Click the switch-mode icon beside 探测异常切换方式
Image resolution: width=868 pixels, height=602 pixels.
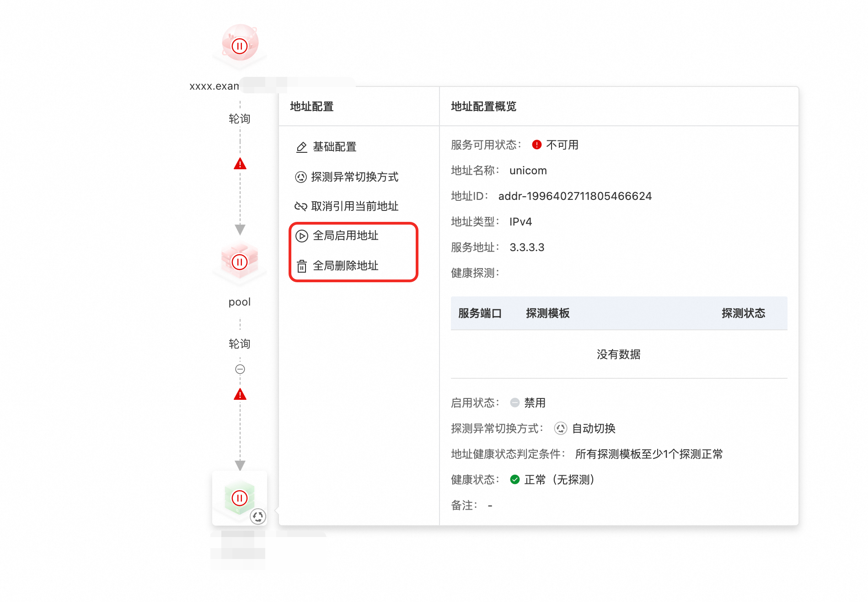(x=300, y=177)
